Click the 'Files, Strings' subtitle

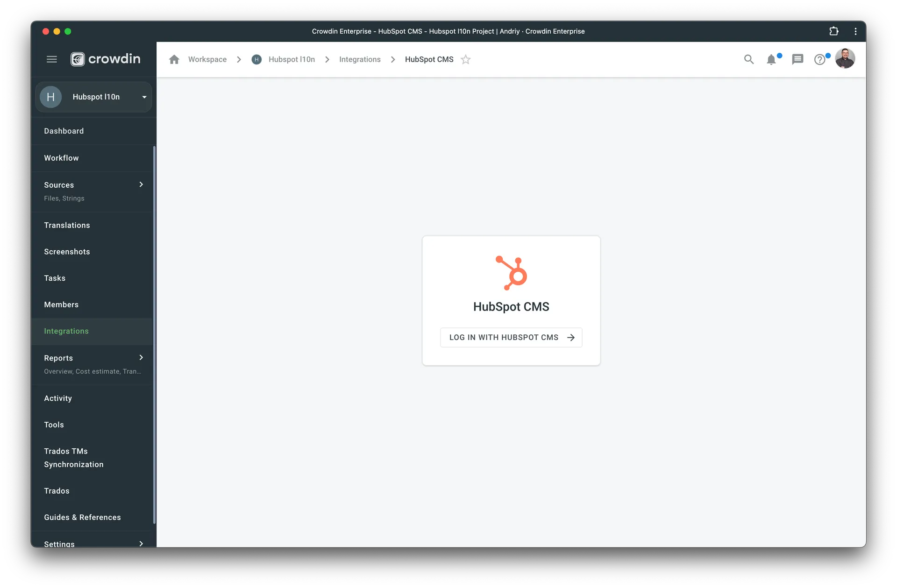[x=64, y=198]
